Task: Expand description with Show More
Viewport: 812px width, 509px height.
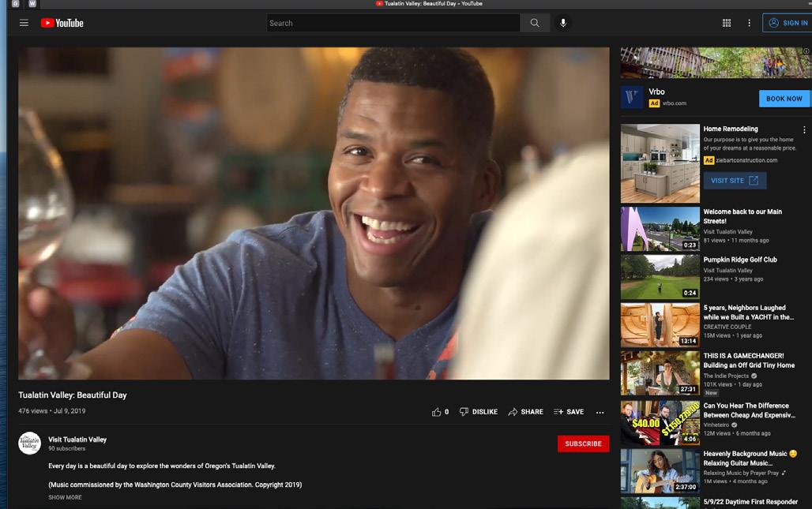Action: (65, 497)
